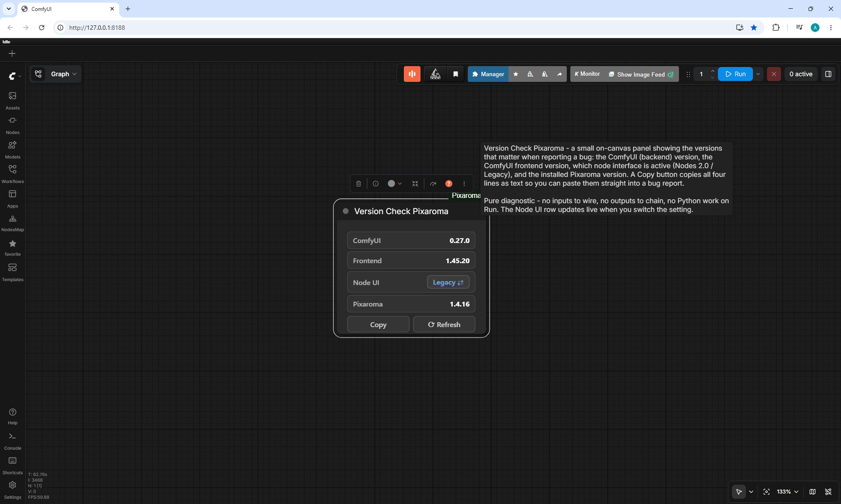Click the share arrow icon beside Manager
841x504 pixels.
coord(559,74)
